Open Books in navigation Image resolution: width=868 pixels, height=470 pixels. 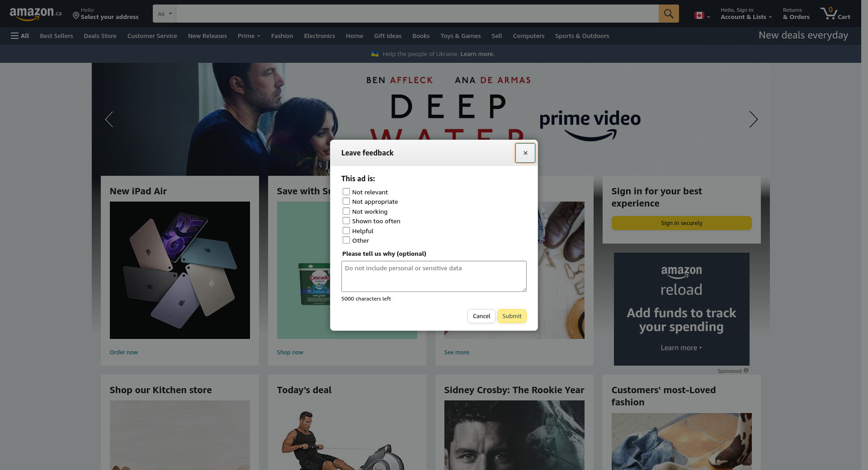pyautogui.click(x=421, y=36)
